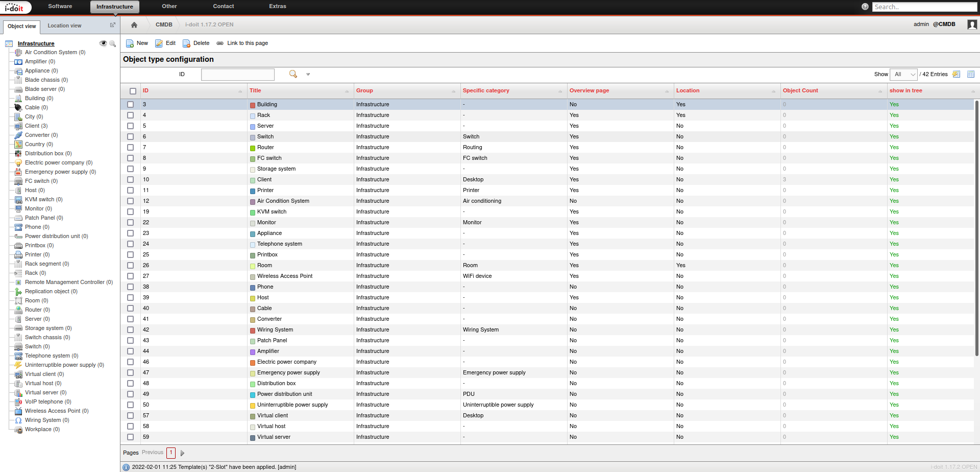Expand the filter field dropdown arrow
This screenshot has height=472, width=980.
[308, 75]
